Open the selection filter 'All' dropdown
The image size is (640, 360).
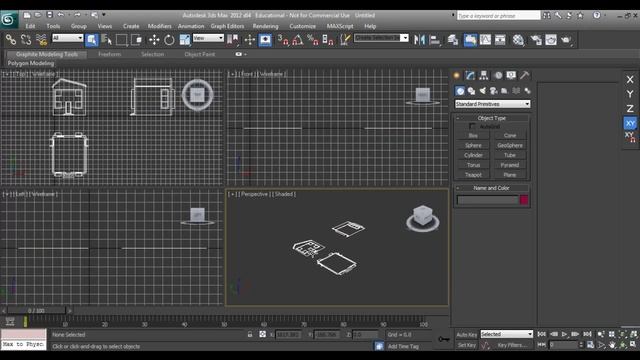(x=68, y=38)
